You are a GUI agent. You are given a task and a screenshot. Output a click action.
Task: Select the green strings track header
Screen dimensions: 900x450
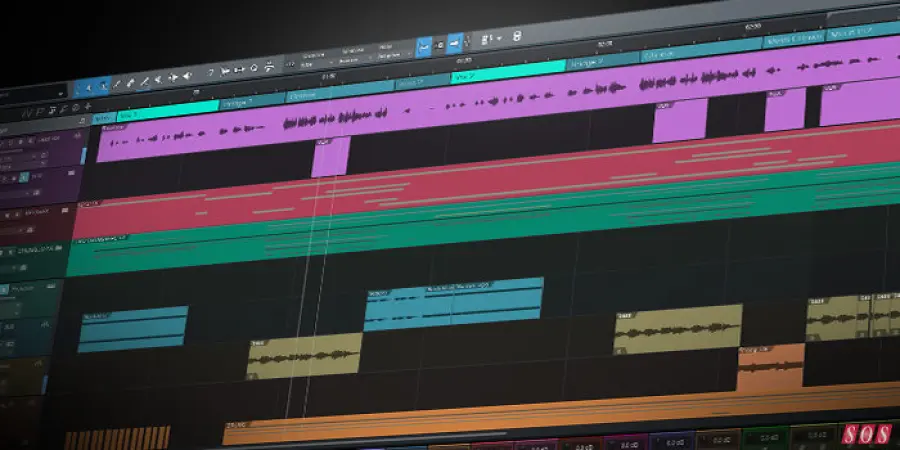click(x=34, y=260)
